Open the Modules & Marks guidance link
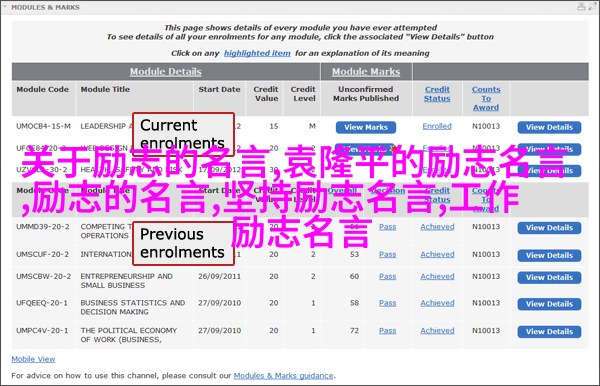This screenshot has height=386, width=600. (x=284, y=376)
